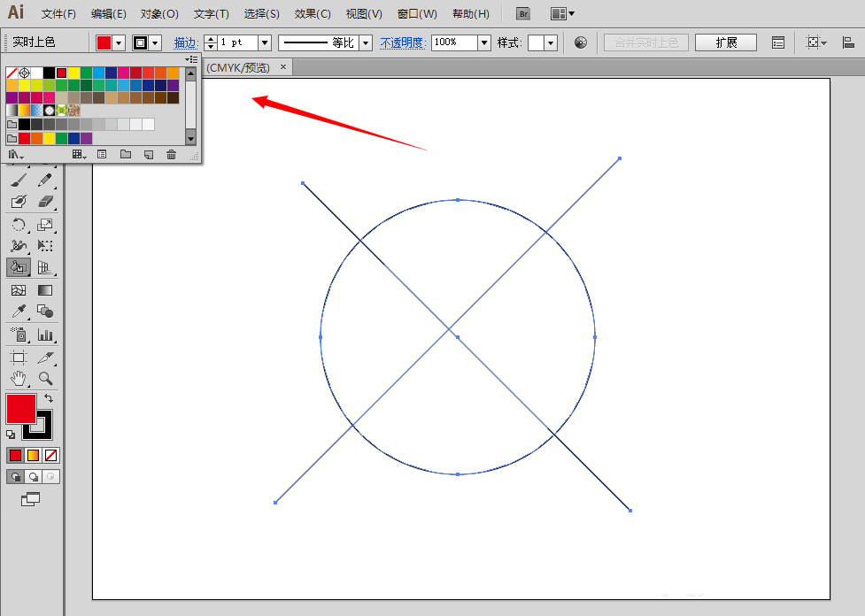Open the opacity percentage dropdown
The width and height of the screenshot is (865, 616).
tap(484, 42)
